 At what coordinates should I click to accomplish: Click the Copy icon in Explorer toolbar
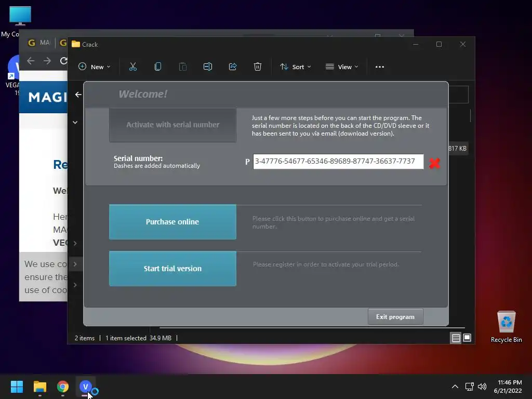(158, 67)
